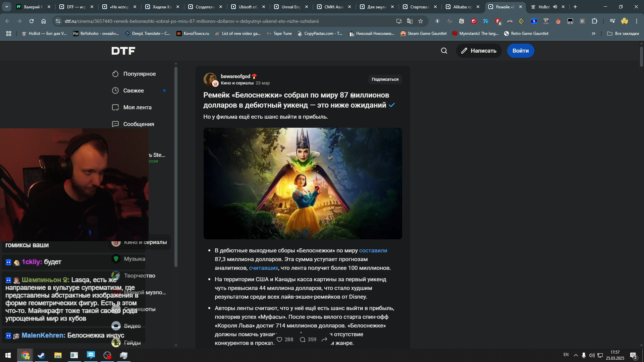Go back to previous page
This screenshot has width=644, height=362.
(7, 21)
